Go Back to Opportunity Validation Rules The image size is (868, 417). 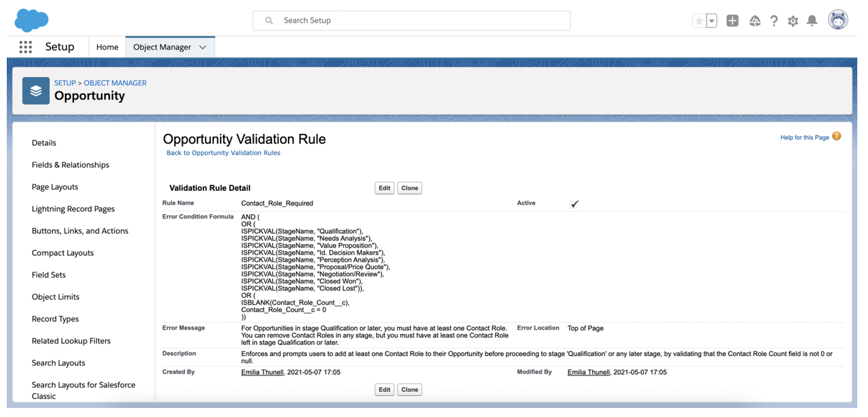pos(223,153)
